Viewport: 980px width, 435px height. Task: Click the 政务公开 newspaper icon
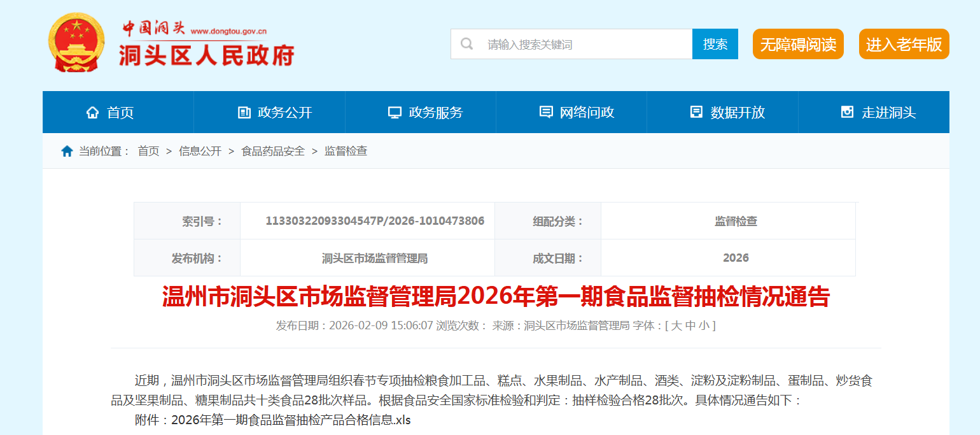[x=244, y=113]
